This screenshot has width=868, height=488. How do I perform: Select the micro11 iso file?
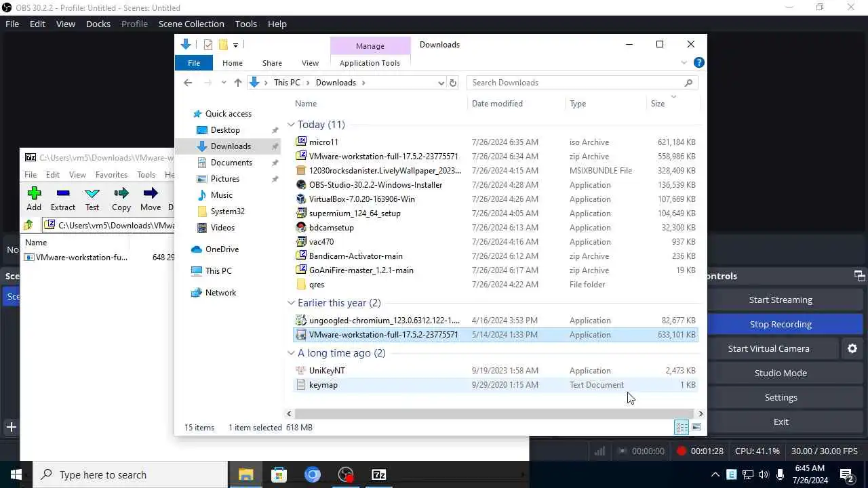pos(495,142)
